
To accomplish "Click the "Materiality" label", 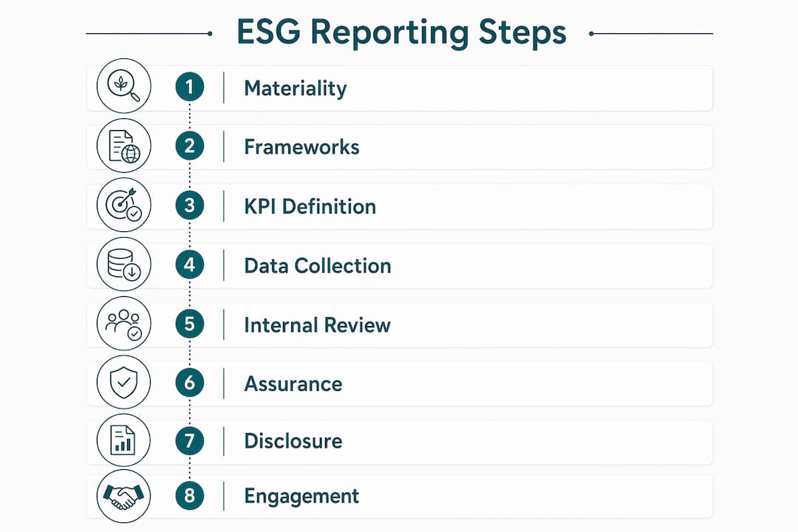I will pos(295,89).
